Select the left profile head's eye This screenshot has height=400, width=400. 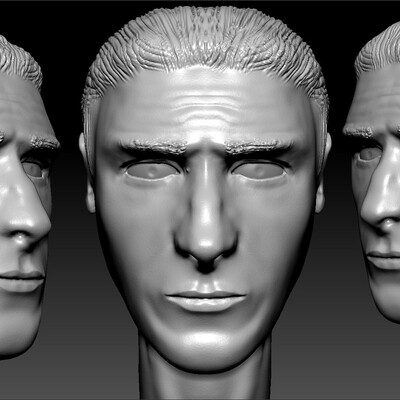[x=33, y=169]
